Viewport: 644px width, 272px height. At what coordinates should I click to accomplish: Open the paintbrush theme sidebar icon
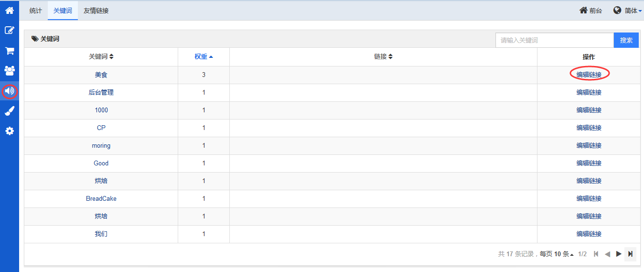(x=10, y=111)
